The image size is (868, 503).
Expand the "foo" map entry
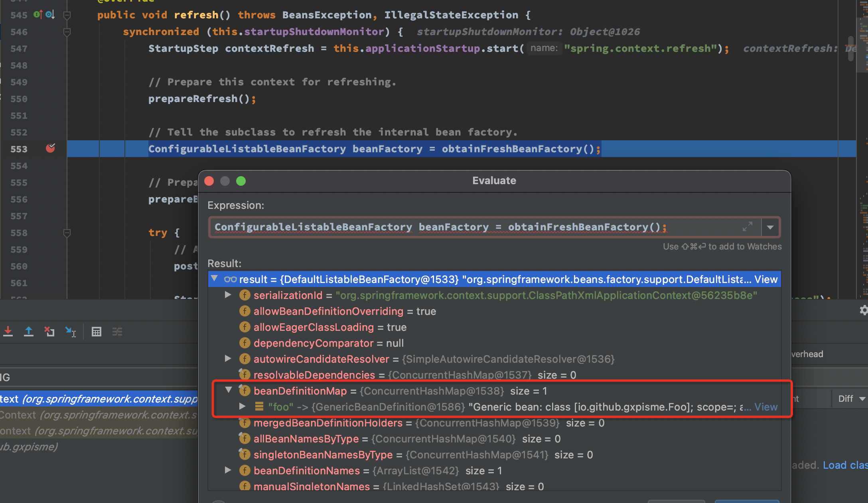[x=242, y=407]
